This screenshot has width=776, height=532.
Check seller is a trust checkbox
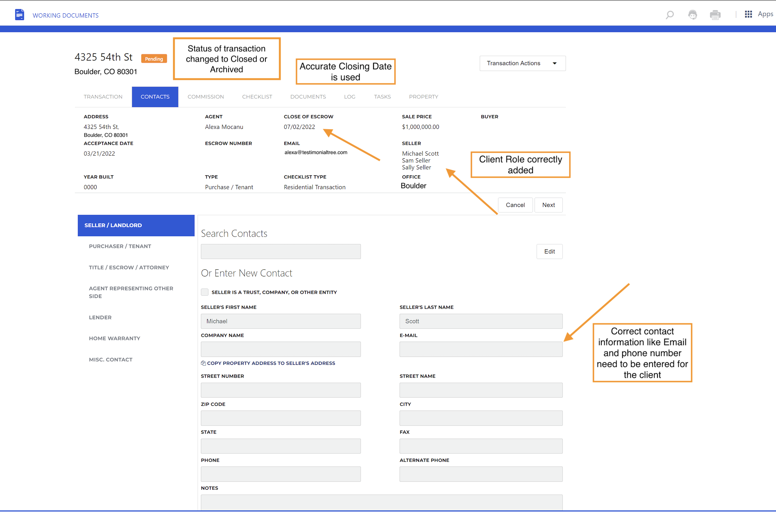[x=205, y=292]
